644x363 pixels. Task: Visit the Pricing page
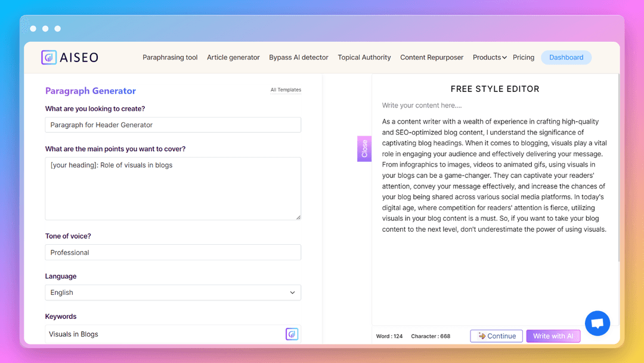pyautogui.click(x=524, y=57)
